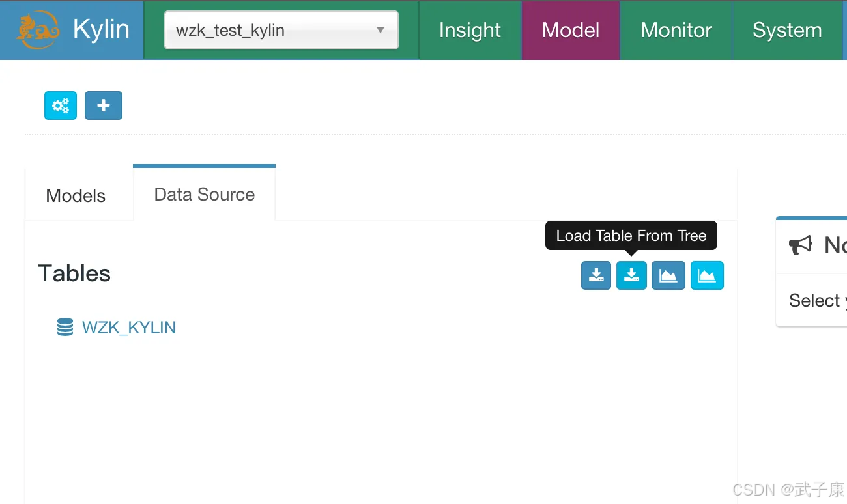Click the gears manage-project icon button
This screenshot has height=504, width=847.
click(61, 105)
